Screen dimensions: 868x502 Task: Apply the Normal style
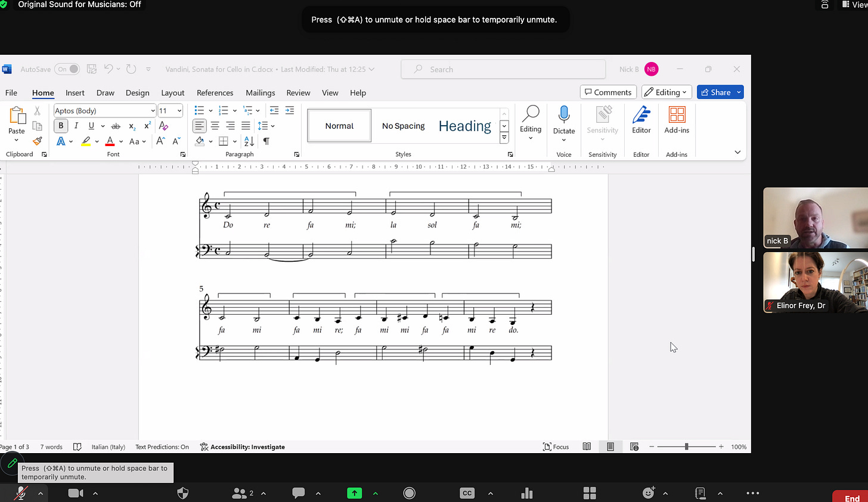coord(339,126)
